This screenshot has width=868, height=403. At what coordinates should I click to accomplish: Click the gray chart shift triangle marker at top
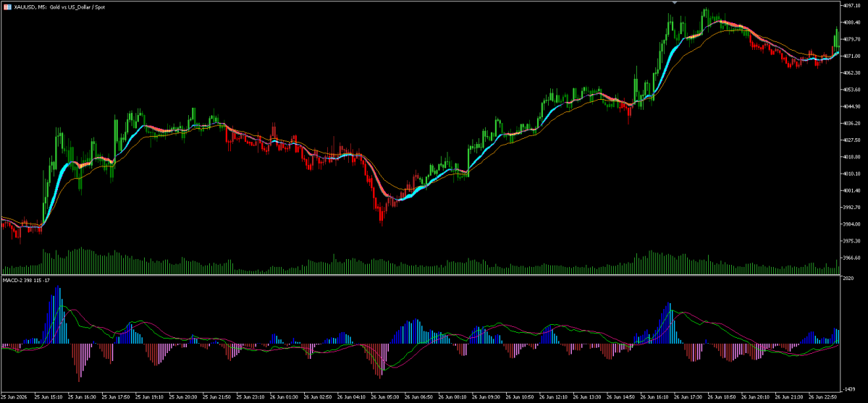674,2
